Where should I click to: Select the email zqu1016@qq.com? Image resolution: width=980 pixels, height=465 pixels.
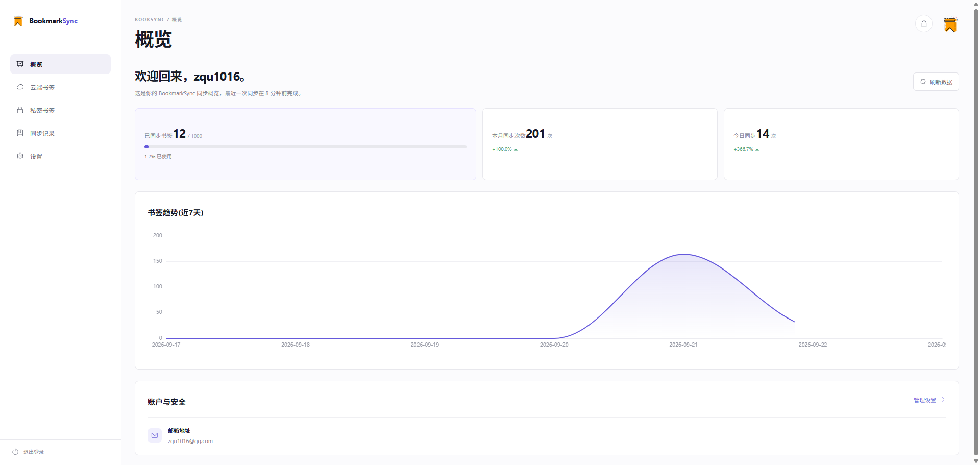(x=190, y=441)
